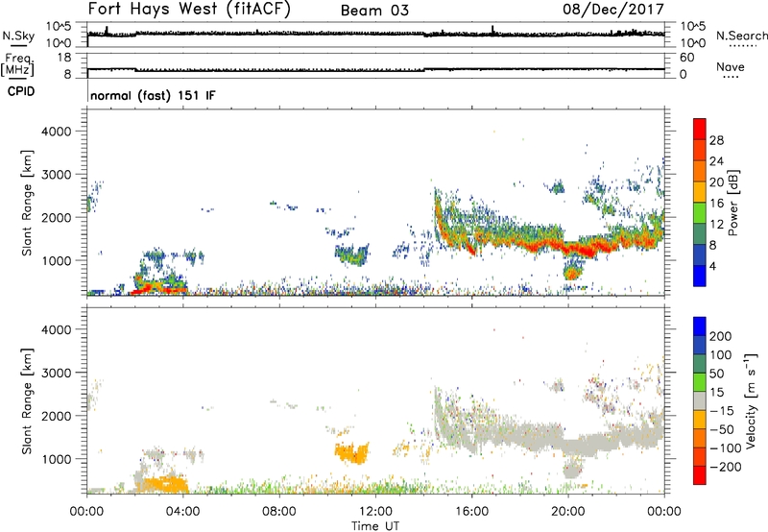
Task: Select the gray segment of Velocity colorbar
Action: (x=700, y=401)
